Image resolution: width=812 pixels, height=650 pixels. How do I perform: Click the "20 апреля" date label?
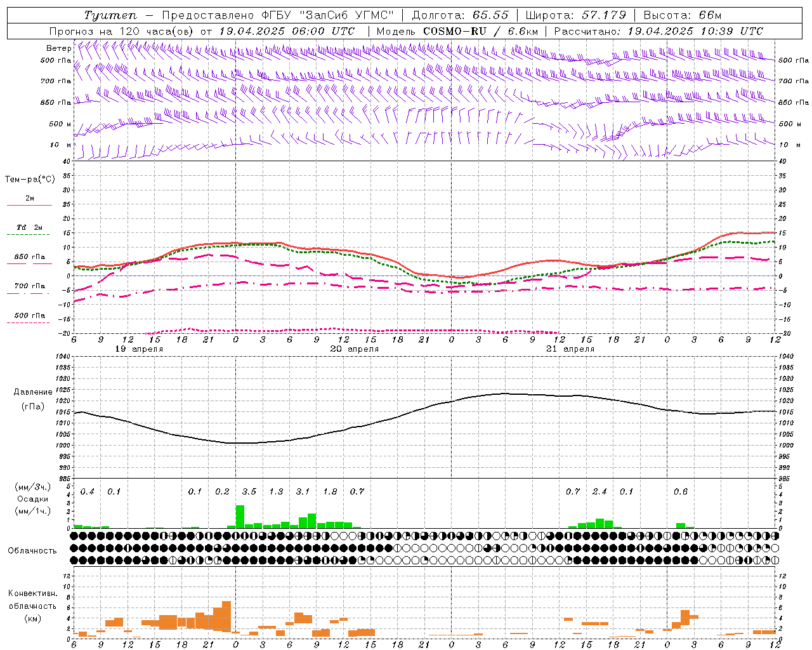coord(355,349)
